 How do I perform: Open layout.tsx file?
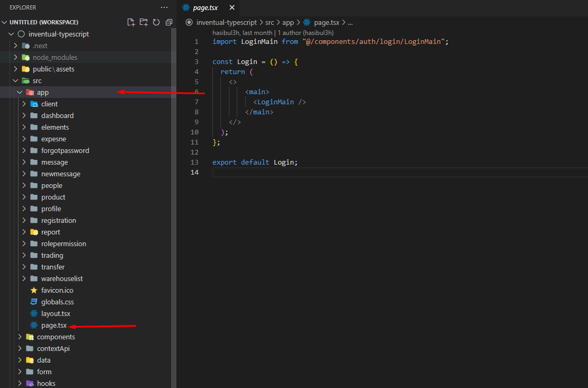[x=85, y=313]
